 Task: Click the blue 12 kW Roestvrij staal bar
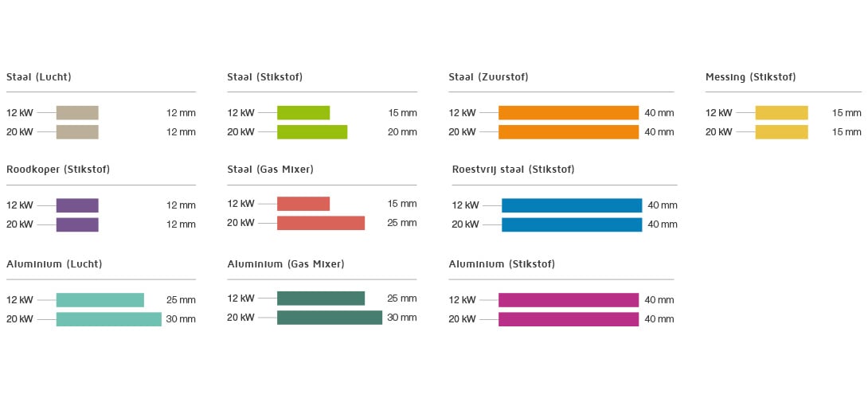571,205
